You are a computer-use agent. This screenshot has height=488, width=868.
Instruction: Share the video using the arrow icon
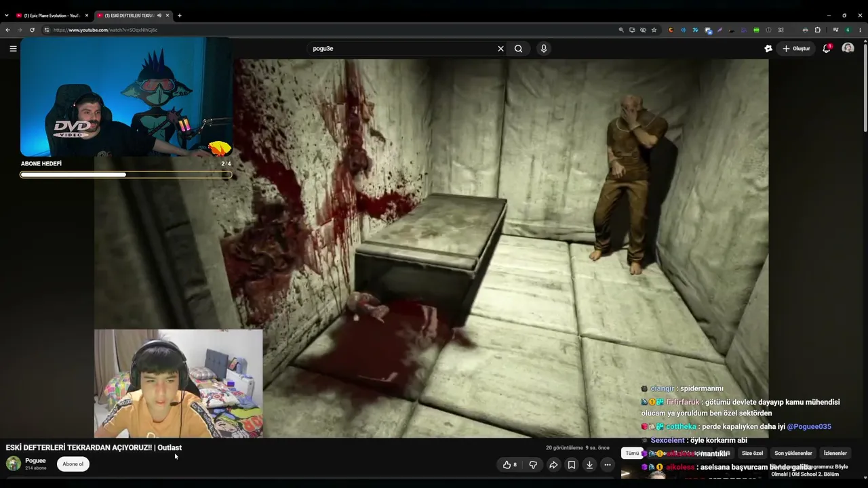pyautogui.click(x=553, y=465)
